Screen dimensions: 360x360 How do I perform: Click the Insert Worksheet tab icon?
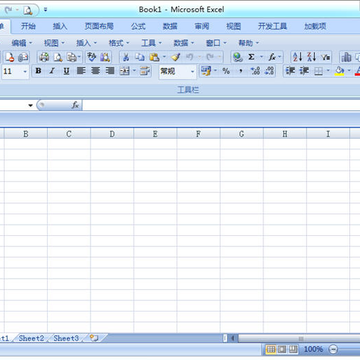pyautogui.click(x=95, y=338)
